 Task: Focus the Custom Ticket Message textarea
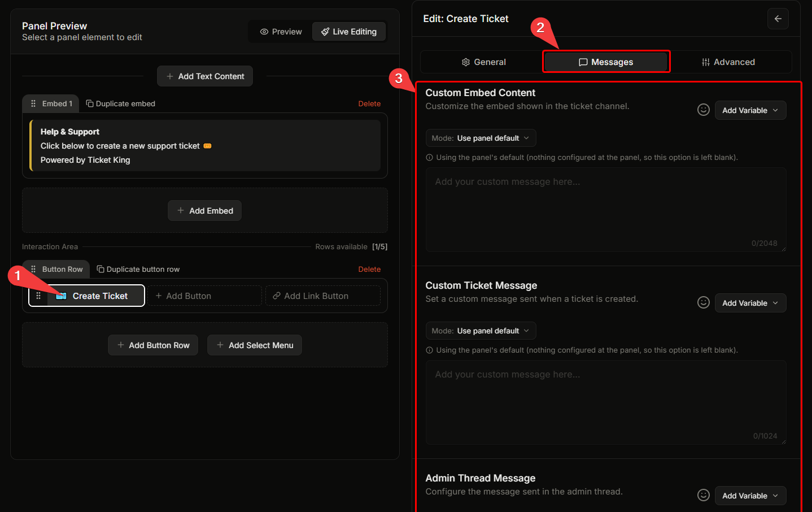pos(606,402)
